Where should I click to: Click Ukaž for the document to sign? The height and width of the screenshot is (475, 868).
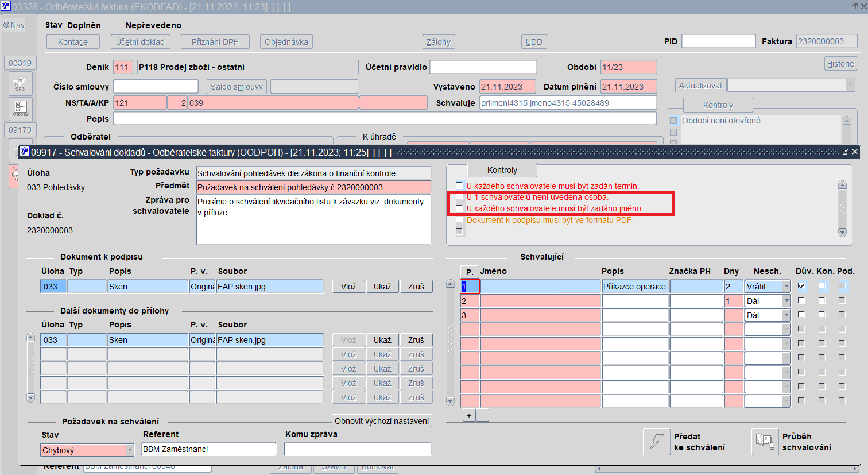(382, 287)
